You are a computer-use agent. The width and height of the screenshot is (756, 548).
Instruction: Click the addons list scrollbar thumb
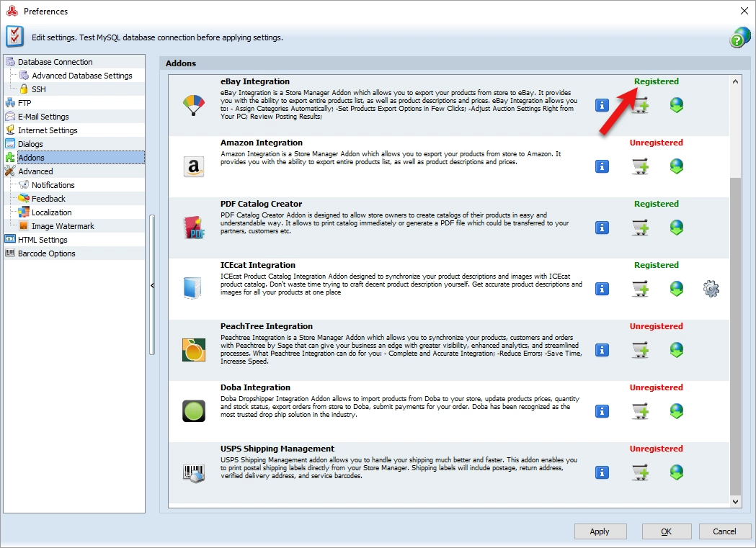735,336
